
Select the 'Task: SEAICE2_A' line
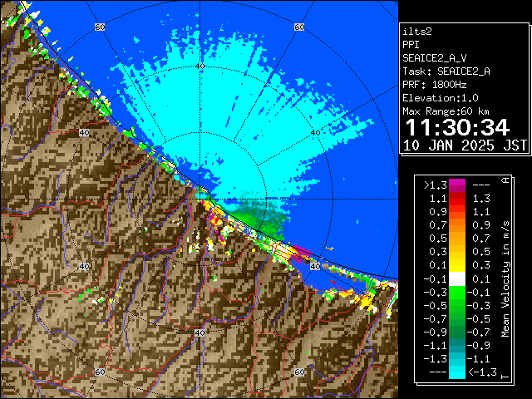pos(446,71)
